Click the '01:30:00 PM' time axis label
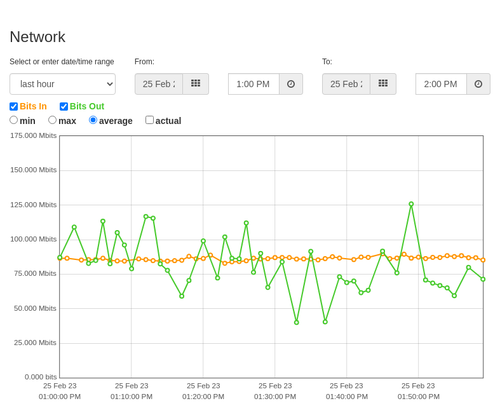Image resolution: width=500 pixels, height=403 pixels. 275,397
